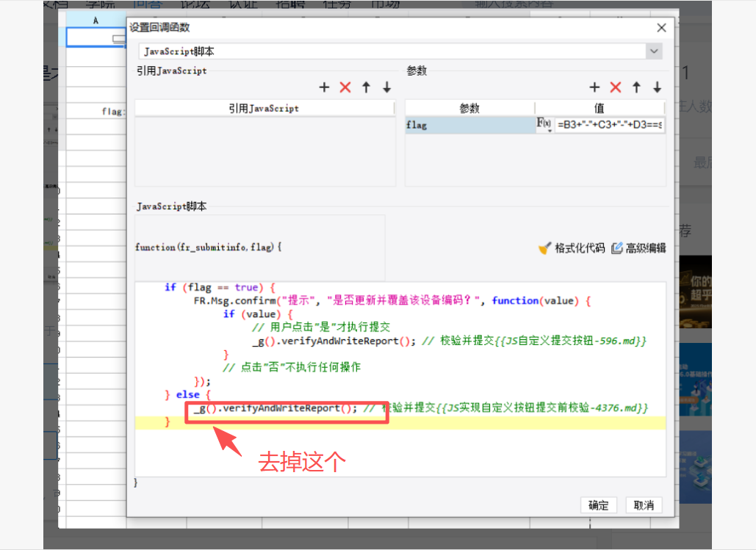Viewport: 756px width, 550px height.
Task: Confirm with the 确定 button
Action: [x=598, y=504]
